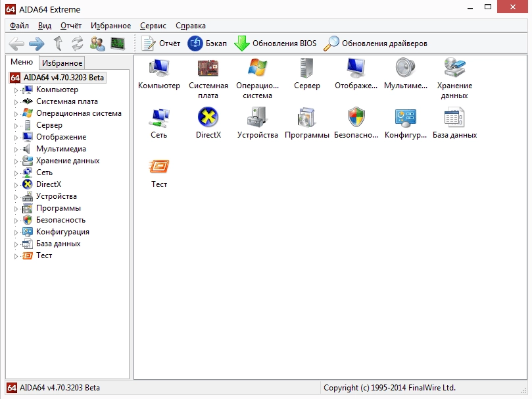The height and width of the screenshot is (399, 532).
Task: Click the Бэкап backup toolbar button
Action: click(x=207, y=43)
